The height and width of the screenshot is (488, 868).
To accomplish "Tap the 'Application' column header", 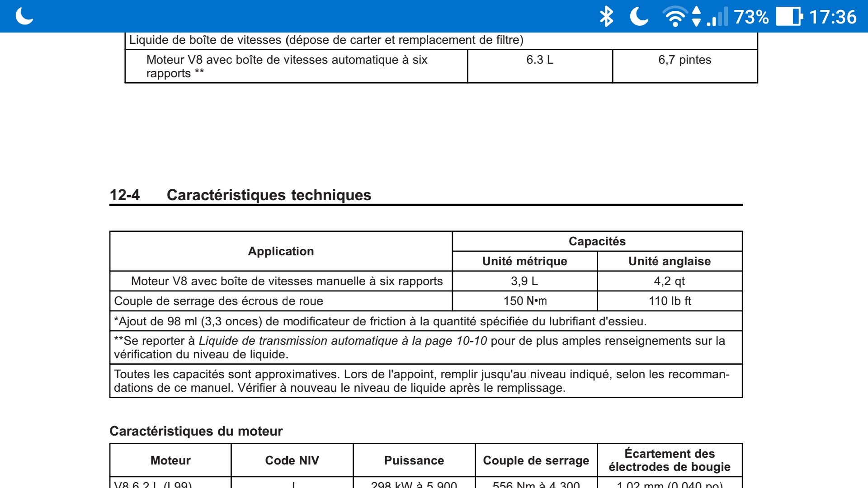I will tap(281, 251).
